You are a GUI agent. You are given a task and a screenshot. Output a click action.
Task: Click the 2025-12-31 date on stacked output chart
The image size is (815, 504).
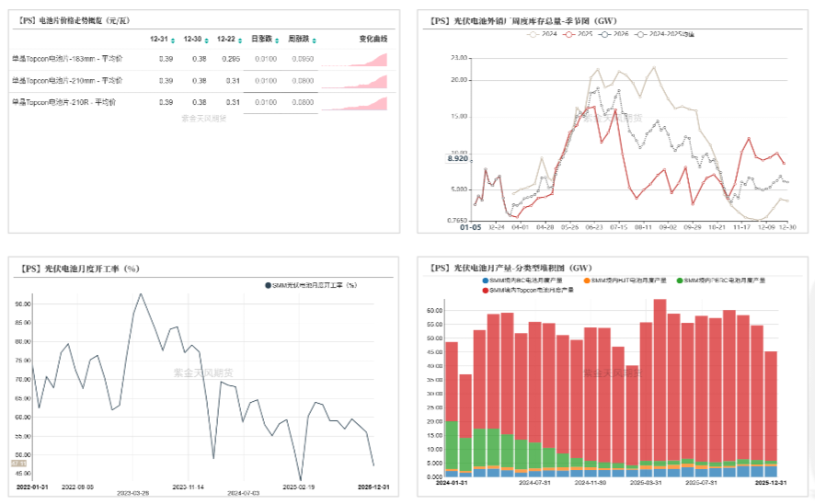770,483
